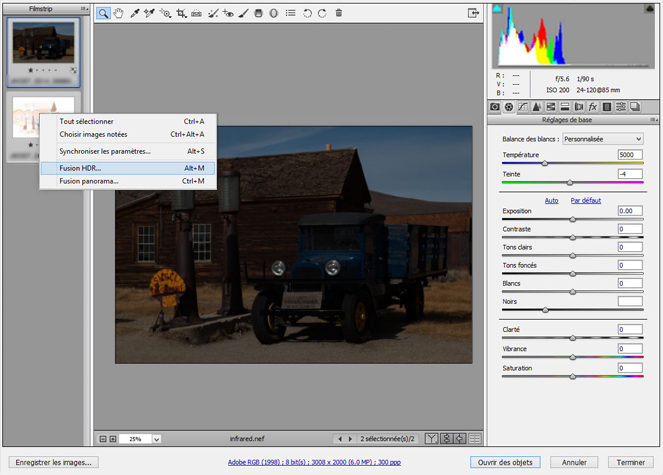Toggle the filmstrip filter icon
This screenshot has height=475, width=663.
431,439
